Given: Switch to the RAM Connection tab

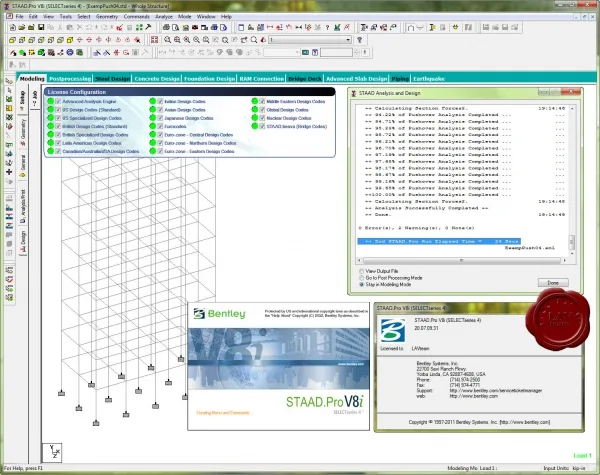Looking at the screenshot, I should click(262, 78).
